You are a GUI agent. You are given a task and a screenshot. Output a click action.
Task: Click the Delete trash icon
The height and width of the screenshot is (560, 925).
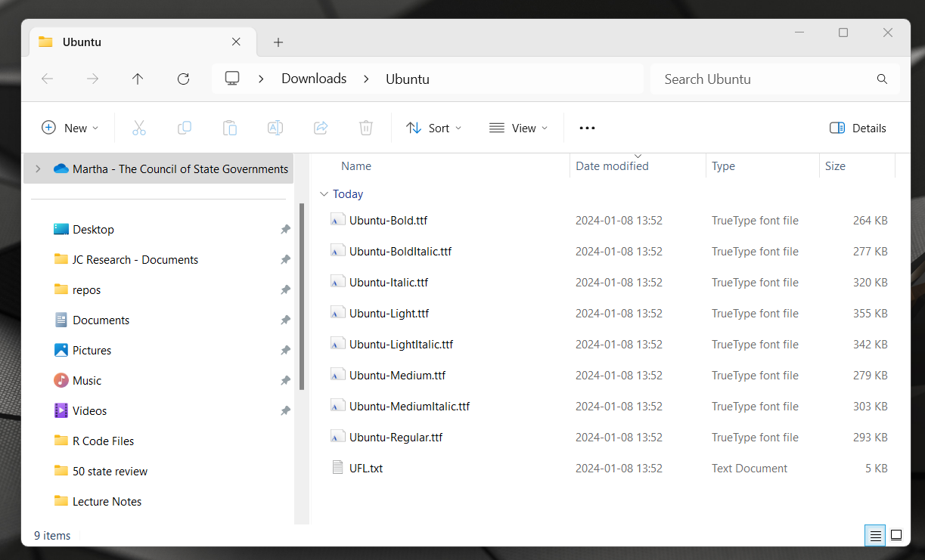pos(366,128)
